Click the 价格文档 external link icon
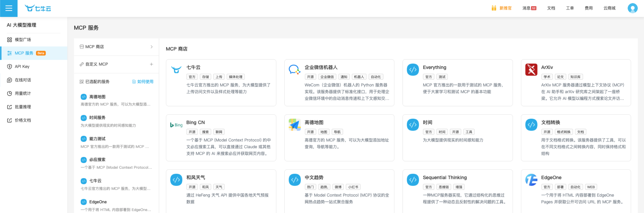644x213 pixels. point(9,120)
